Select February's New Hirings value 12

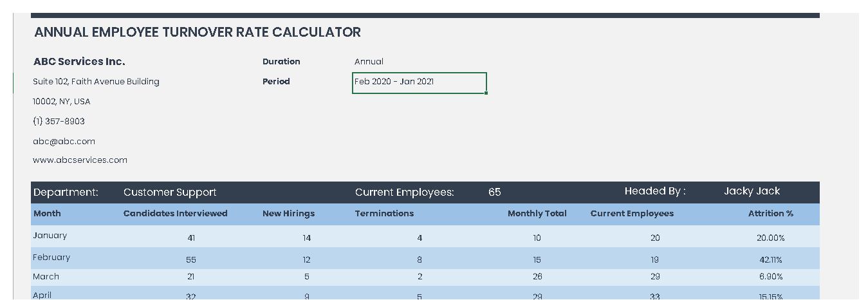307,260
